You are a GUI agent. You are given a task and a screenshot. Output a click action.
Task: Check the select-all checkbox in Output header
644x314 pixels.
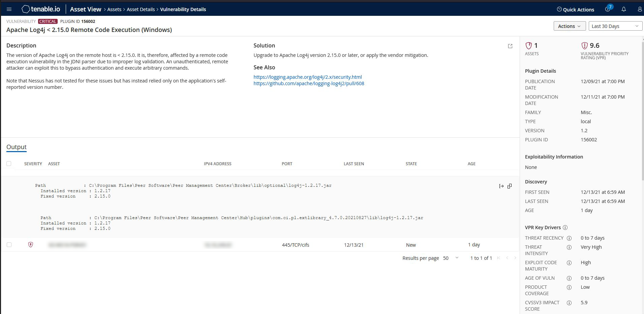(x=9, y=164)
